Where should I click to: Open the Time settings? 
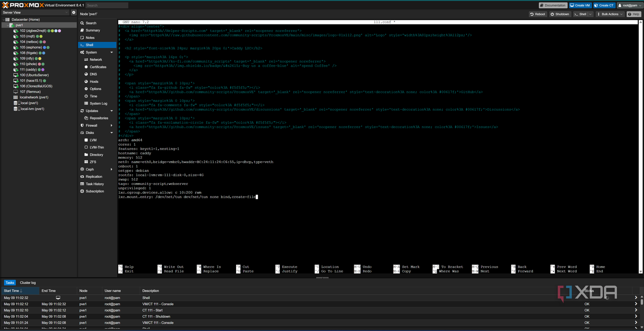point(97,96)
